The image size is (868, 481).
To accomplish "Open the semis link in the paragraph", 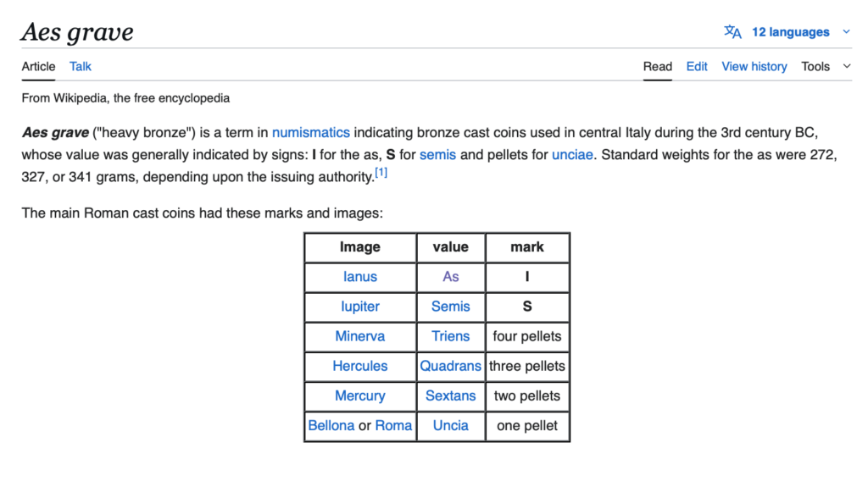I will coord(437,155).
